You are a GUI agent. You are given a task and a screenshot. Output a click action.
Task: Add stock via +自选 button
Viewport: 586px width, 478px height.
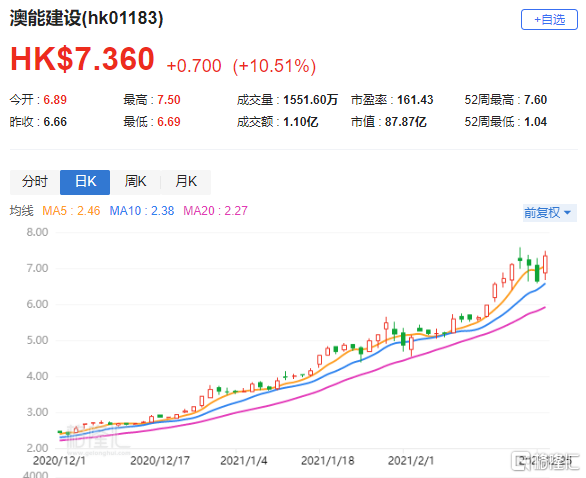point(549,20)
